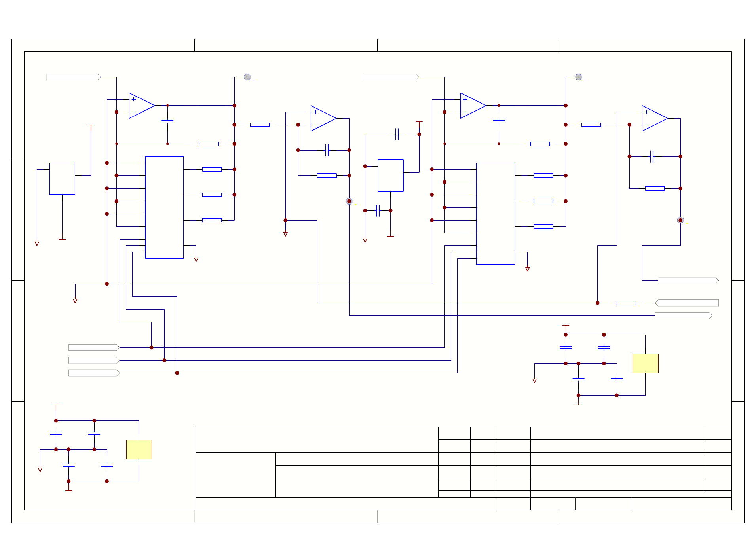Select the ground symbol beside the left IC block
756x534 pixels.
coord(196,259)
